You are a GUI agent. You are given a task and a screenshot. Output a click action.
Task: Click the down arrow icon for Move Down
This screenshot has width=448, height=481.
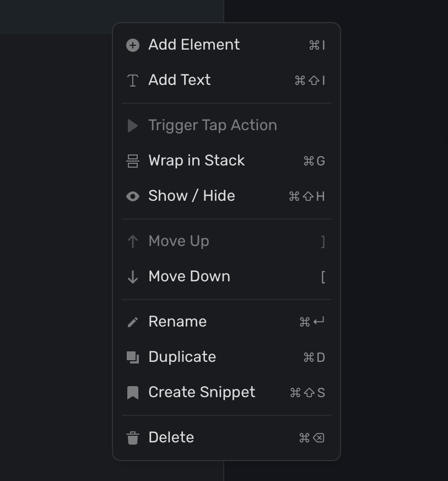pos(133,277)
